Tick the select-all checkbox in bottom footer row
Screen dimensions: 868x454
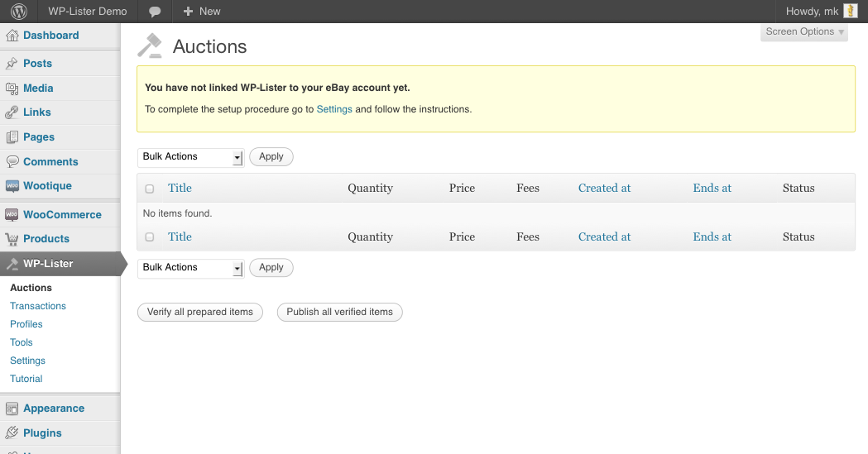click(150, 237)
